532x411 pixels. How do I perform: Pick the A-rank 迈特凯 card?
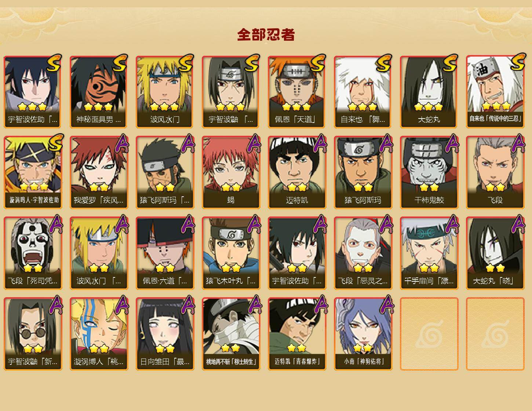pyautogui.click(x=297, y=172)
